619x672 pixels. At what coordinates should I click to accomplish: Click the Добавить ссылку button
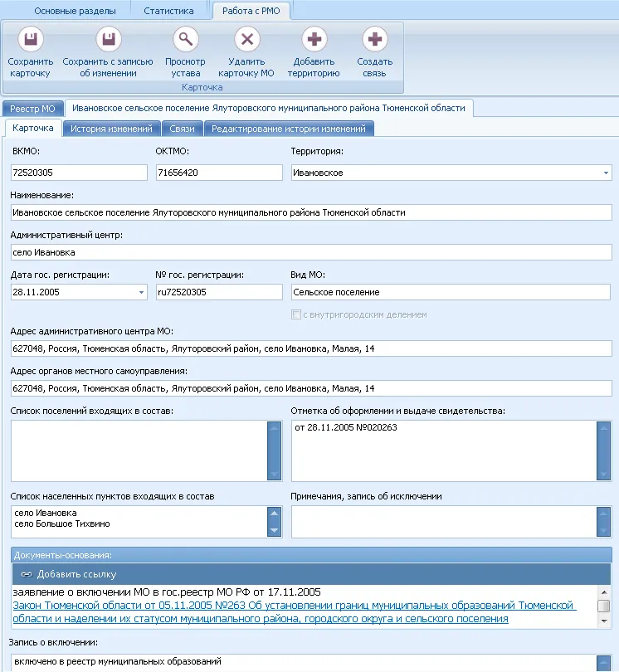[x=69, y=574]
